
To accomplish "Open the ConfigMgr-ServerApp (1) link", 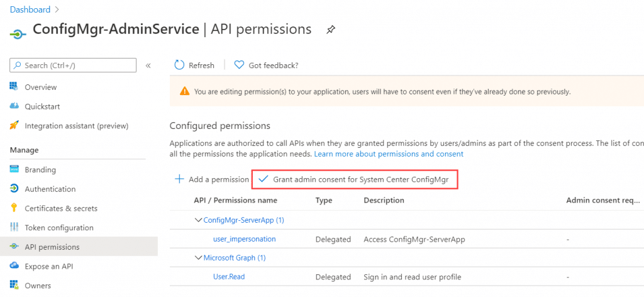I will (x=244, y=220).
